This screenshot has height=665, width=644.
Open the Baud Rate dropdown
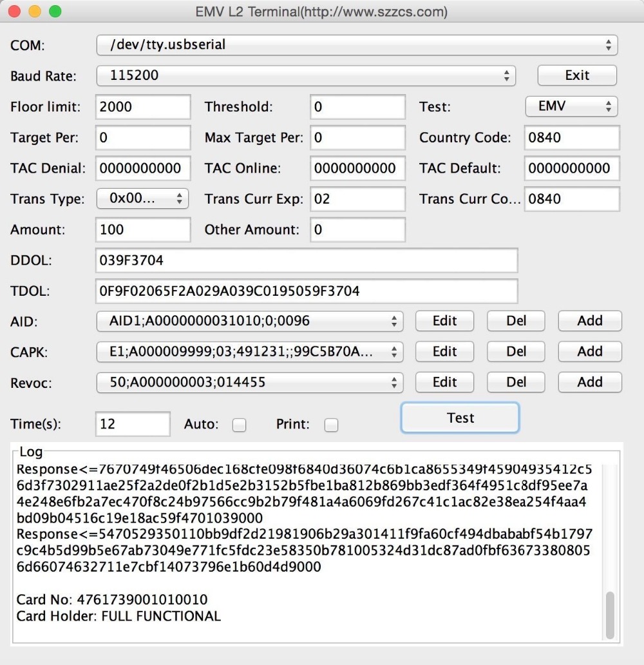point(306,75)
